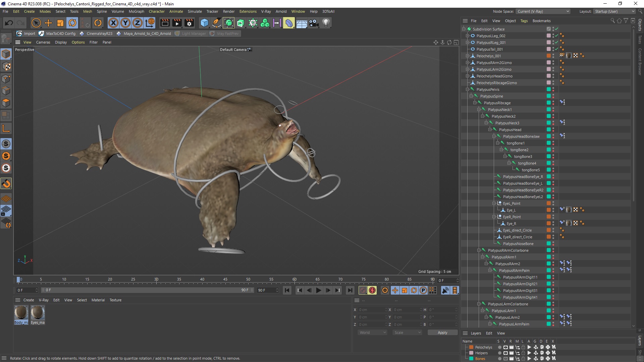Image resolution: width=644 pixels, height=362 pixels.
Task: Collapse the Subdivision Surface tree
Action: click(x=464, y=29)
